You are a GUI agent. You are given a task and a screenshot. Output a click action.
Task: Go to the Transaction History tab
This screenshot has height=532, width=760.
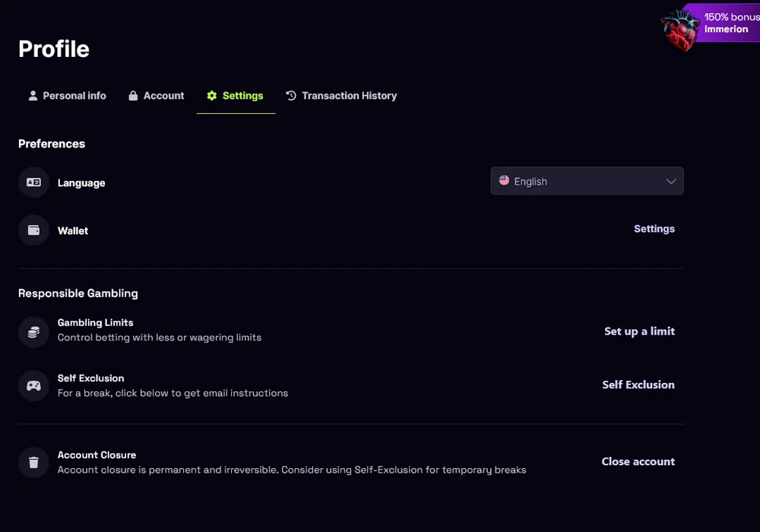tap(341, 96)
